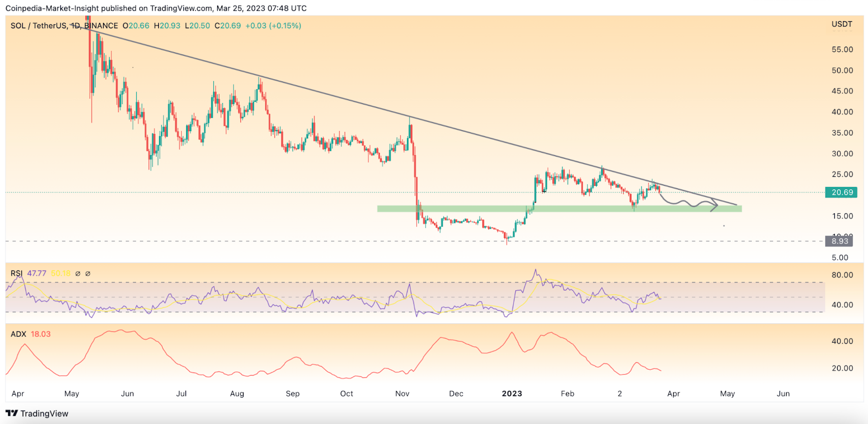
Task: Click the Aug label on time axis
Action: click(237, 394)
